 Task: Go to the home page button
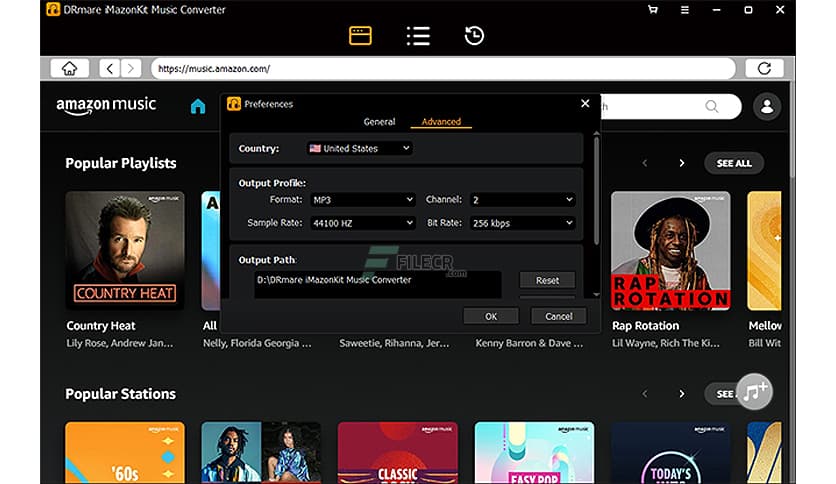pyautogui.click(x=69, y=68)
